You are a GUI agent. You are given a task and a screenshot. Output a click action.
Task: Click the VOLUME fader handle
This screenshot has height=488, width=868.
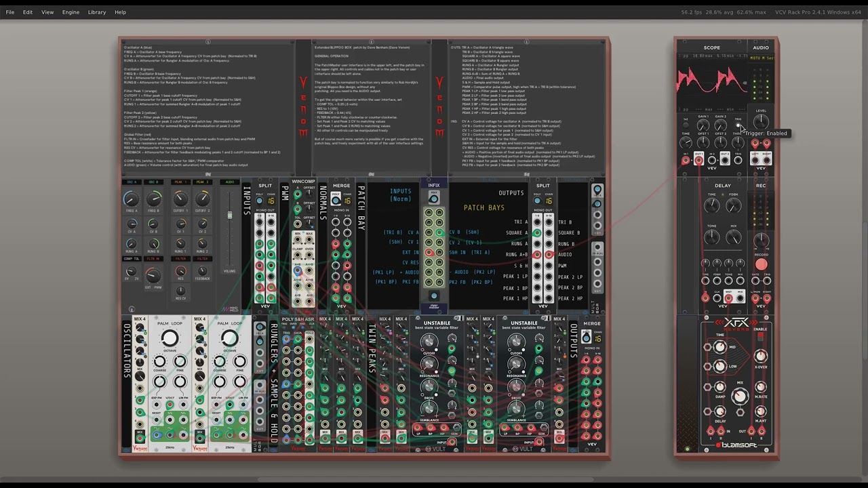pos(230,216)
